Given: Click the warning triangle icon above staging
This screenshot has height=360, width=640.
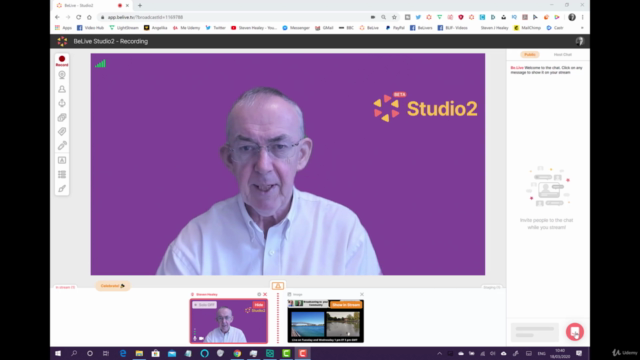Looking at the screenshot, I should pos(278,286).
